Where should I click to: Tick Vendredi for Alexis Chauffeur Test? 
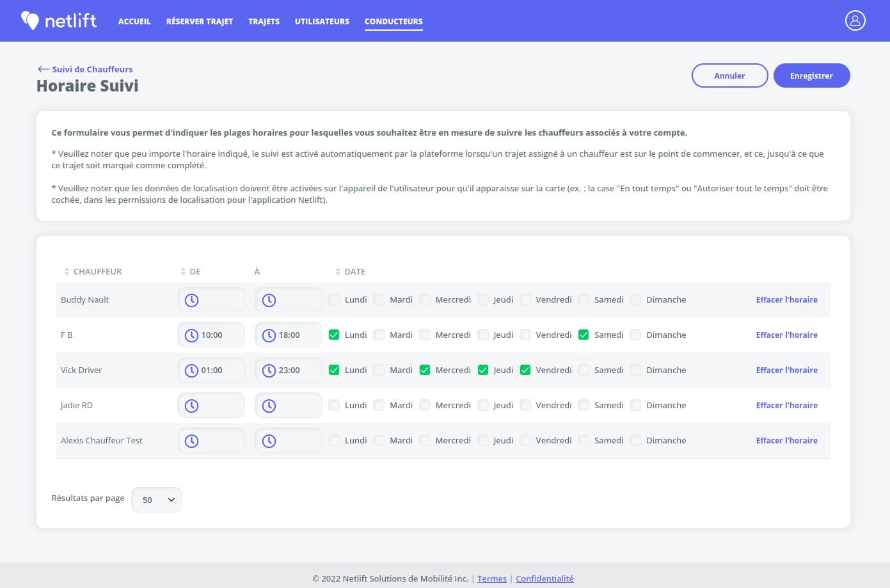525,440
